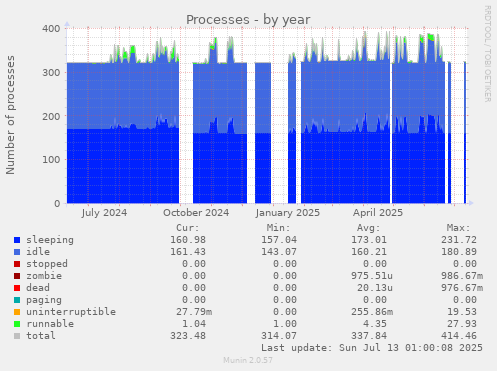
Task: Click dead average value 20.13u
Action: [x=375, y=288]
